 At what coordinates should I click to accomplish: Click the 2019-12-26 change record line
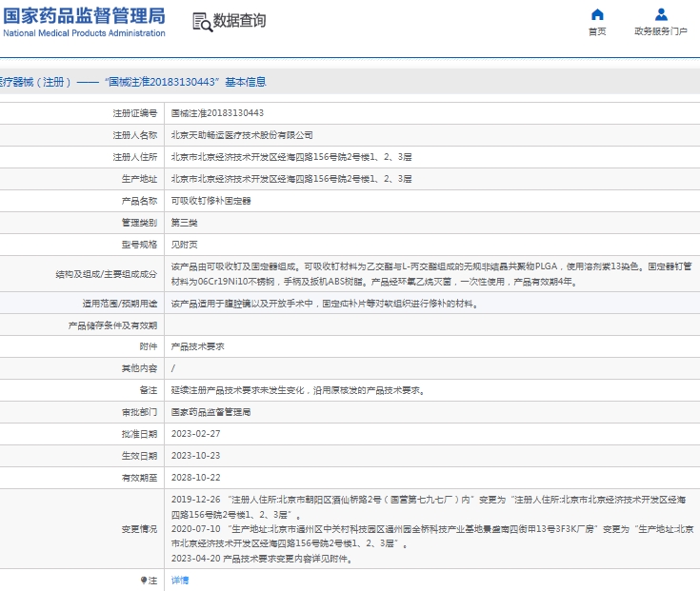click(429, 506)
